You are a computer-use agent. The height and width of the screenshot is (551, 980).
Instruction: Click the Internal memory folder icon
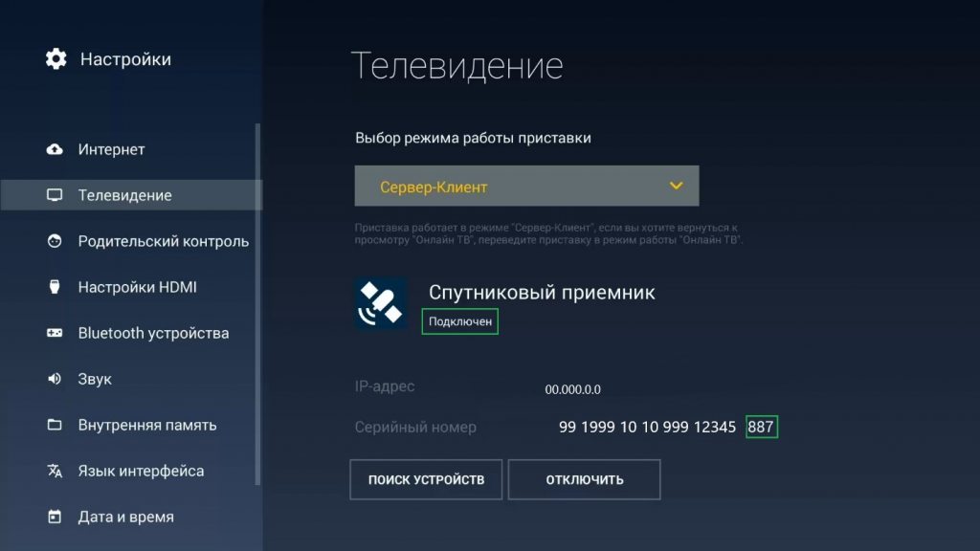55,425
